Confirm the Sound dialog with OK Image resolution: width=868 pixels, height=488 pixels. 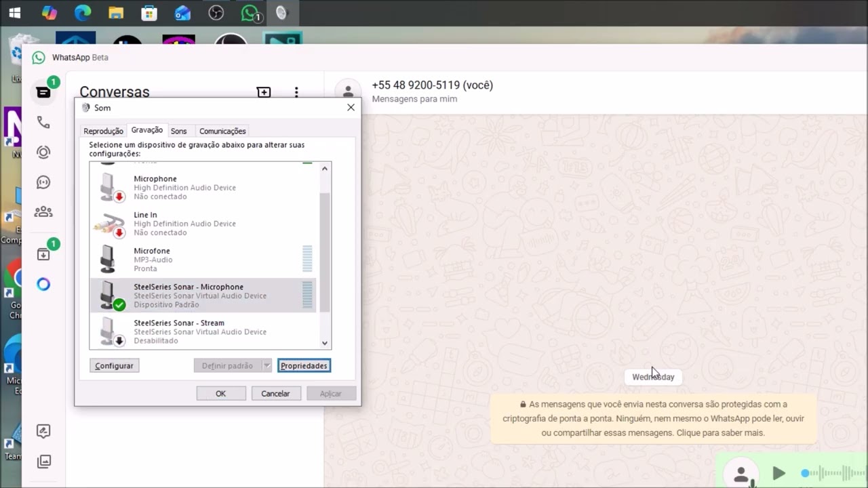(220, 394)
